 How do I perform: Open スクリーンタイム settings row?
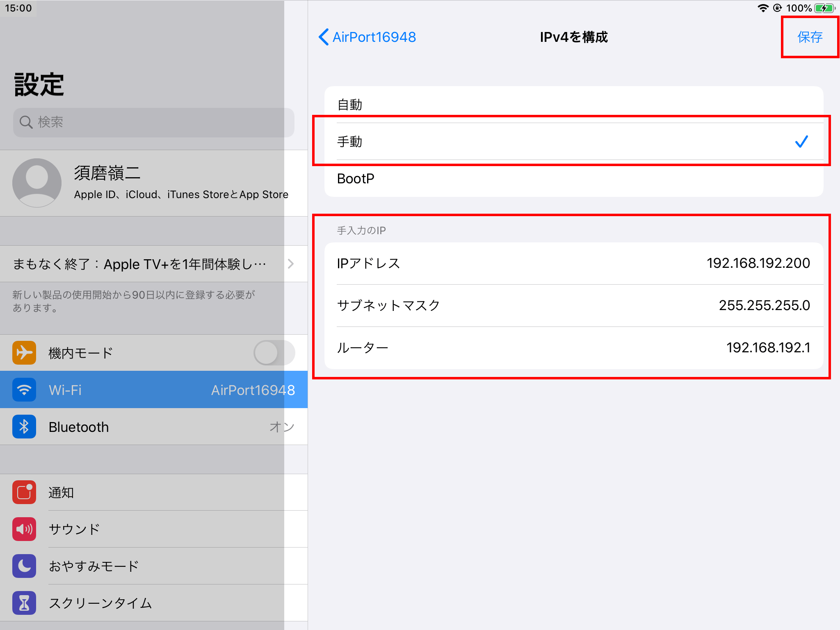point(154,603)
